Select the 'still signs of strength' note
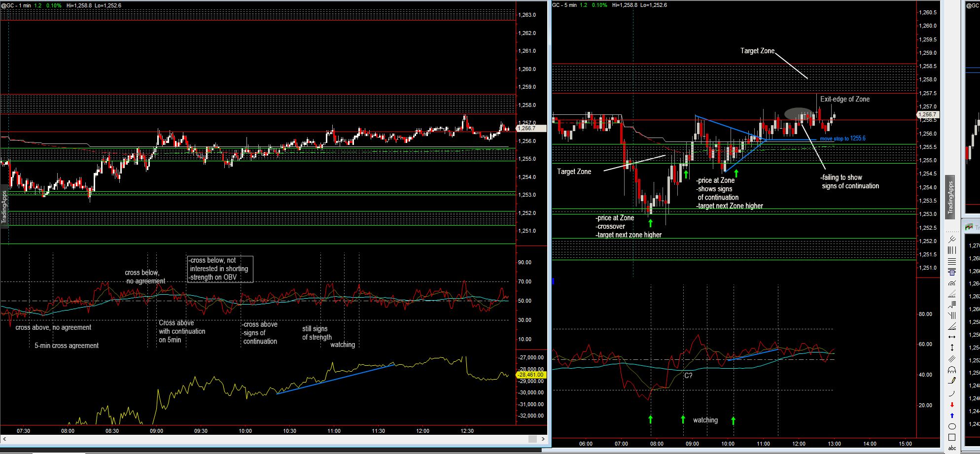This screenshot has width=980, height=454. coord(317,333)
